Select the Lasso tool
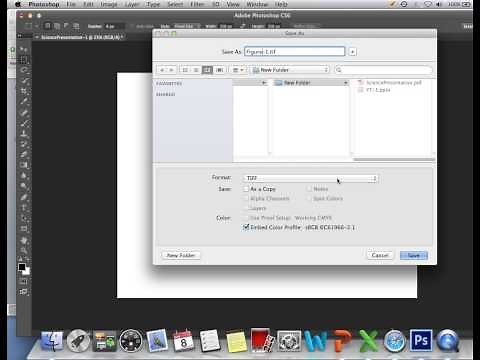This screenshot has width=480, height=360. [24, 71]
